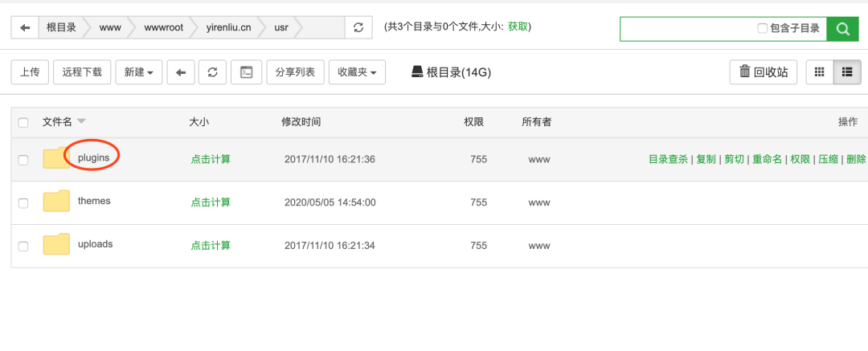
Task: Enable the 包含子目录 checkbox
Action: point(762,28)
